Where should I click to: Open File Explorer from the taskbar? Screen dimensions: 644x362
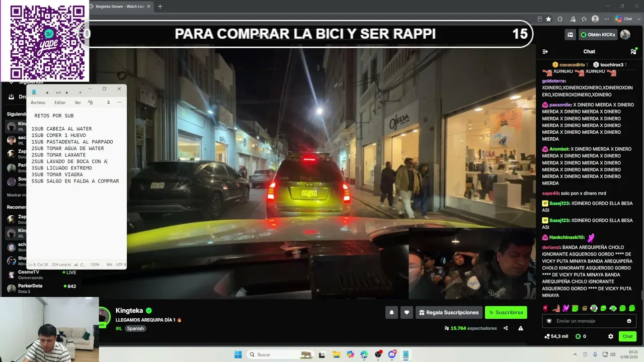[337, 354]
